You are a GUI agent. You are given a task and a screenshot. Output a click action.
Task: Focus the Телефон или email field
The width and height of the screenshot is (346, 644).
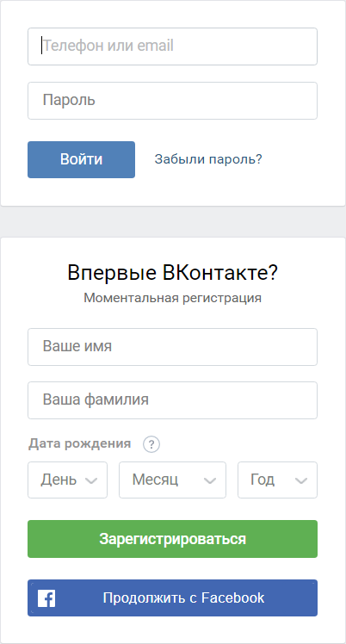pos(172,46)
